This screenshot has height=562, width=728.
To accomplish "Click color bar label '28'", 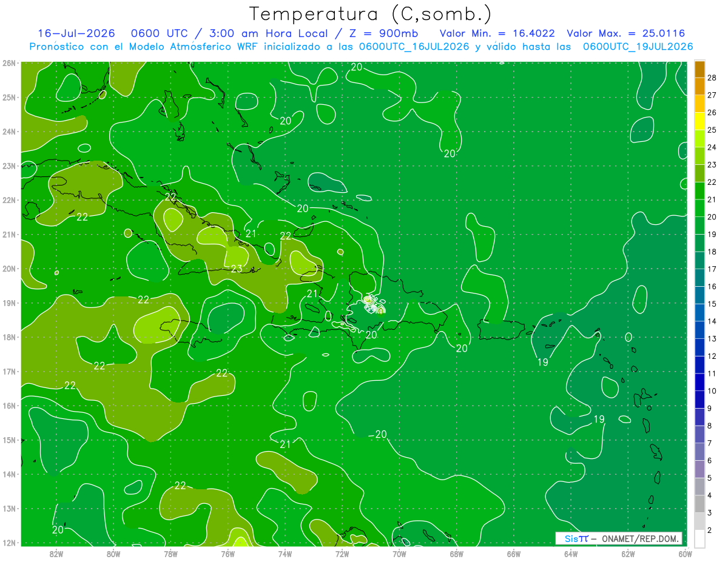I will (712, 78).
